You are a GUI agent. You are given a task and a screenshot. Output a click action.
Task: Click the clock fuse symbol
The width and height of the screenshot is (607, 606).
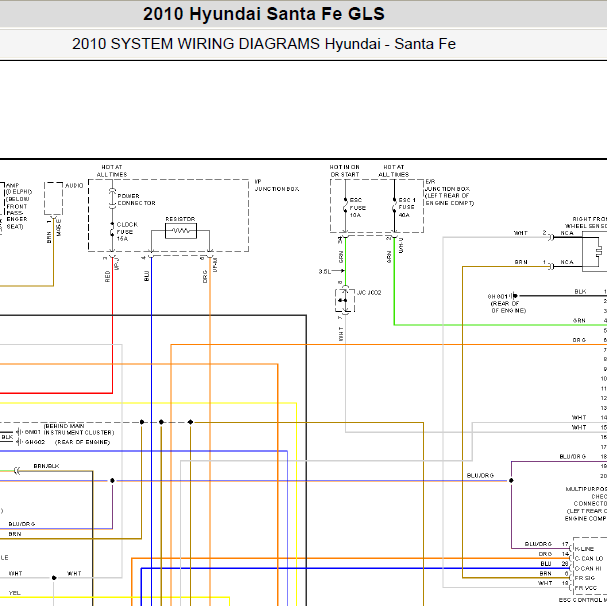tap(112, 231)
